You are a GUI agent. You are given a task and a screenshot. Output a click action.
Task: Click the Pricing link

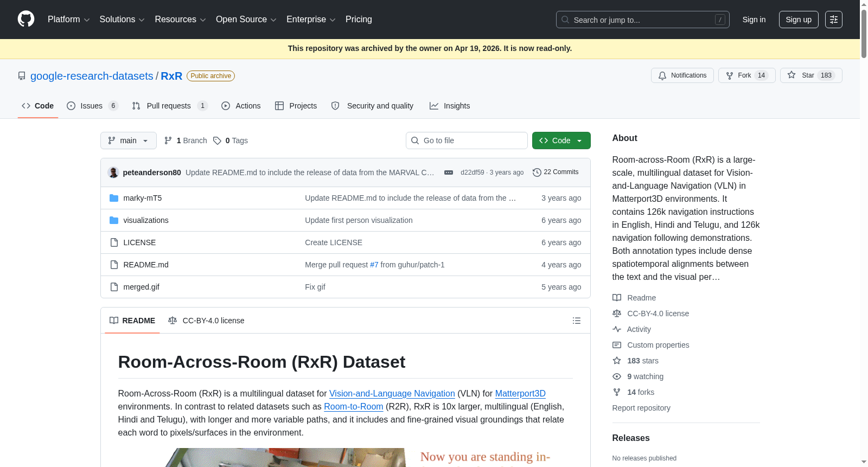pyautogui.click(x=359, y=20)
